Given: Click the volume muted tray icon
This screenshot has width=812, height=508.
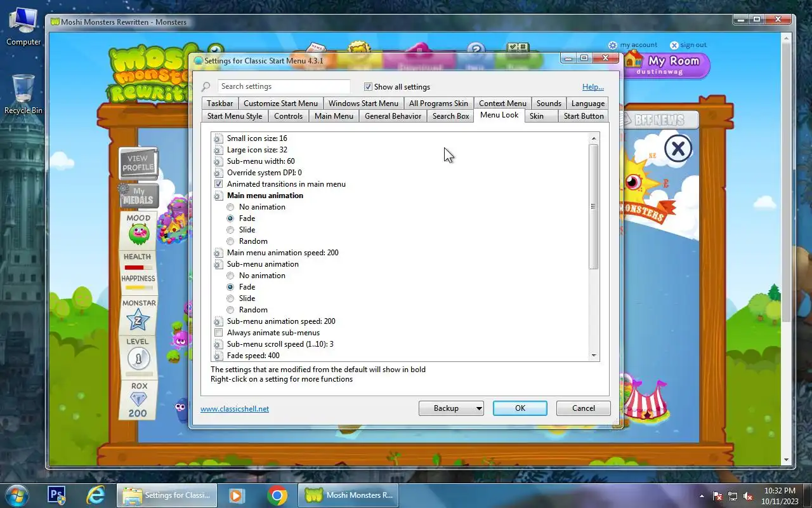Looking at the screenshot, I should pyautogui.click(x=748, y=496).
